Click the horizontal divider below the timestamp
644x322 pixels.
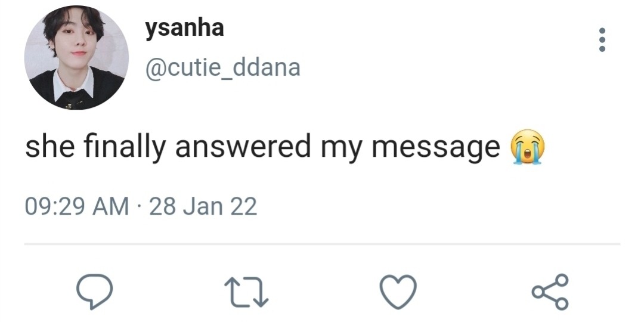coord(322,244)
